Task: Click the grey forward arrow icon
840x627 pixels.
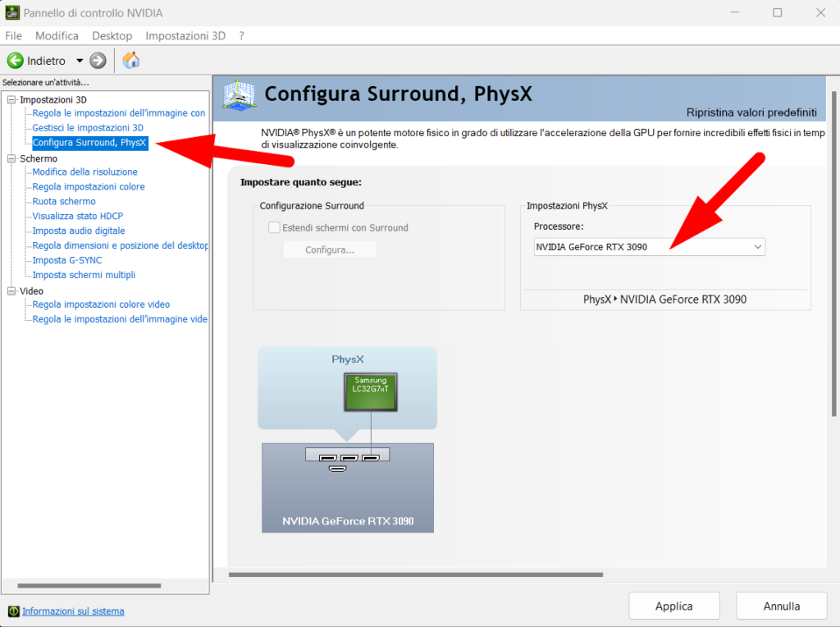Action: point(98,61)
